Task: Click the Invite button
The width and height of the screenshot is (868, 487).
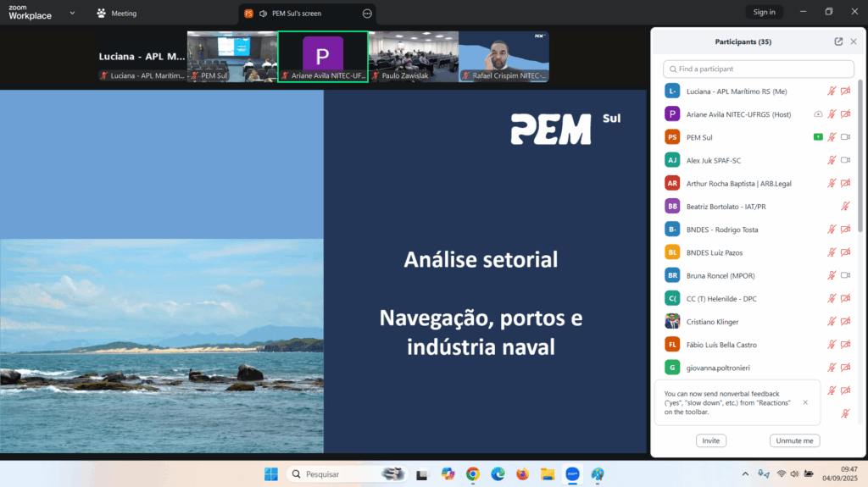Action: click(x=710, y=440)
